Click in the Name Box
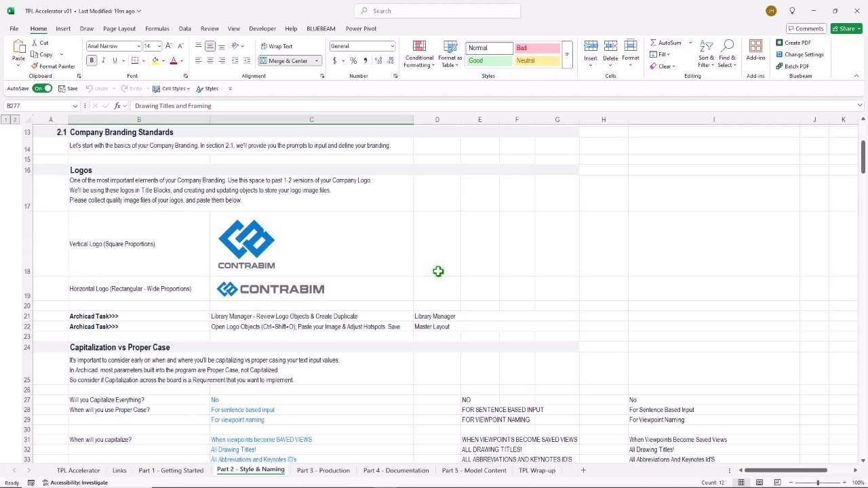This screenshot has height=488, width=868. click(38, 106)
